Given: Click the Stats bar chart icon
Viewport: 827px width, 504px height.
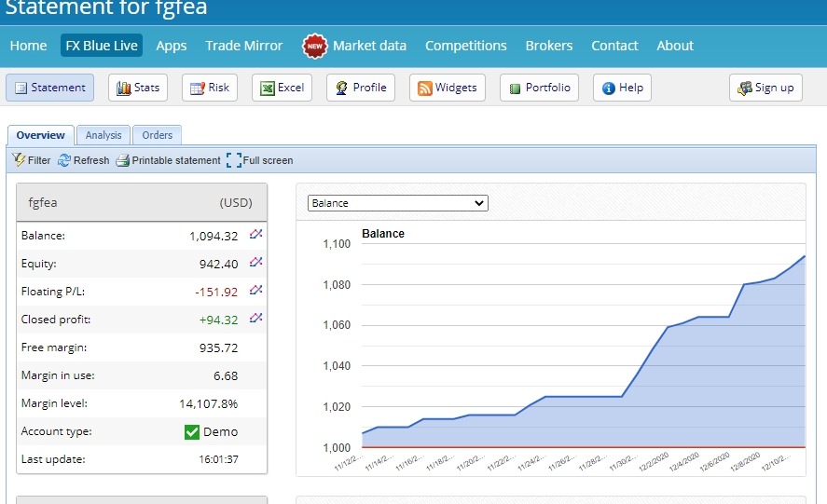Looking at the screenshot, I should [123, 88].
